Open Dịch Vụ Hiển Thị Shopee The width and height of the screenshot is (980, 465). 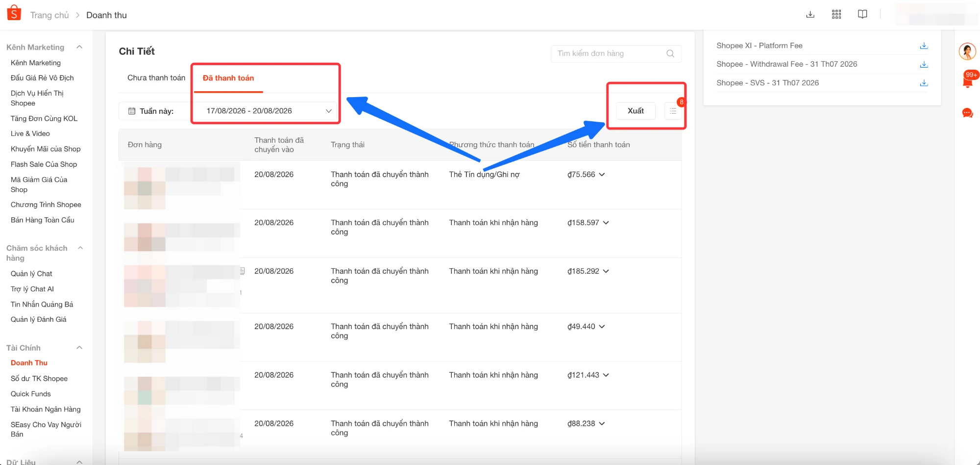(x=37, y=98)
